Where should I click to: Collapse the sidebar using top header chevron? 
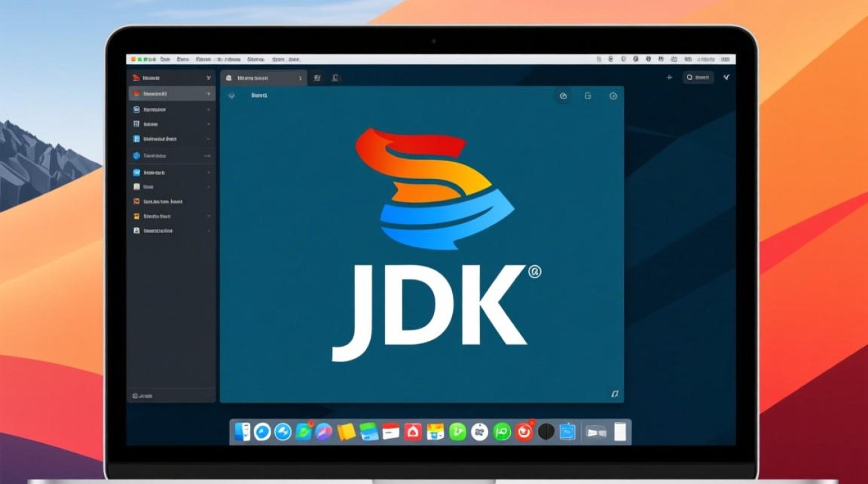click(208, 77)
